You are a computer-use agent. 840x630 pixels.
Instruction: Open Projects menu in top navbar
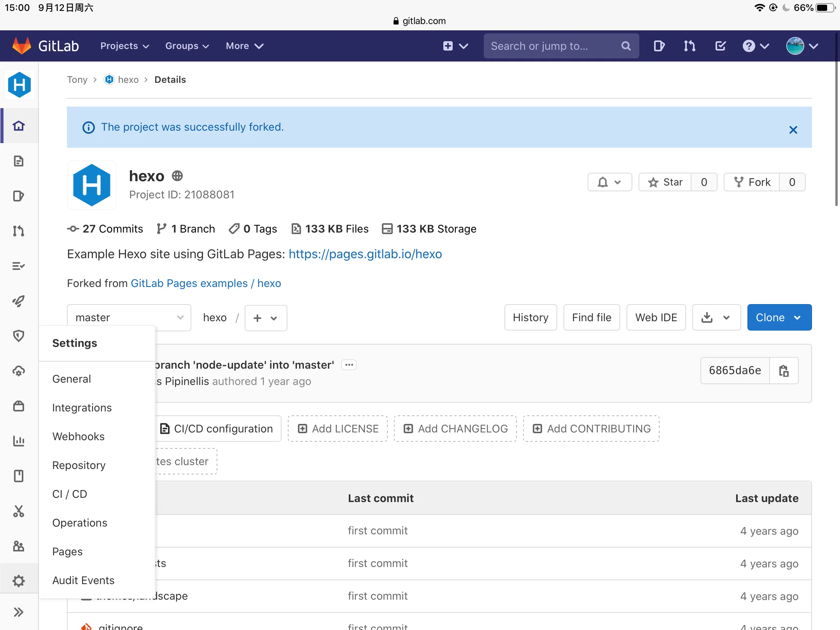click(x=124, y=46)
